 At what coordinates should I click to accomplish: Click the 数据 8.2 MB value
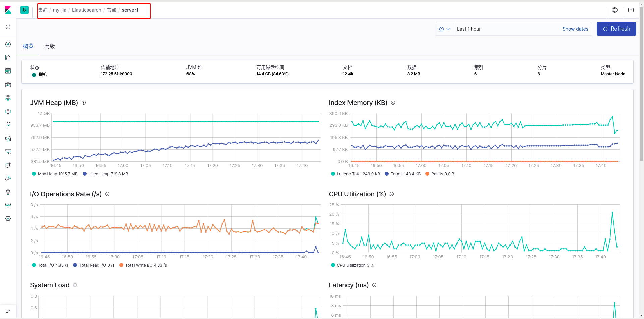coord(414,74)
